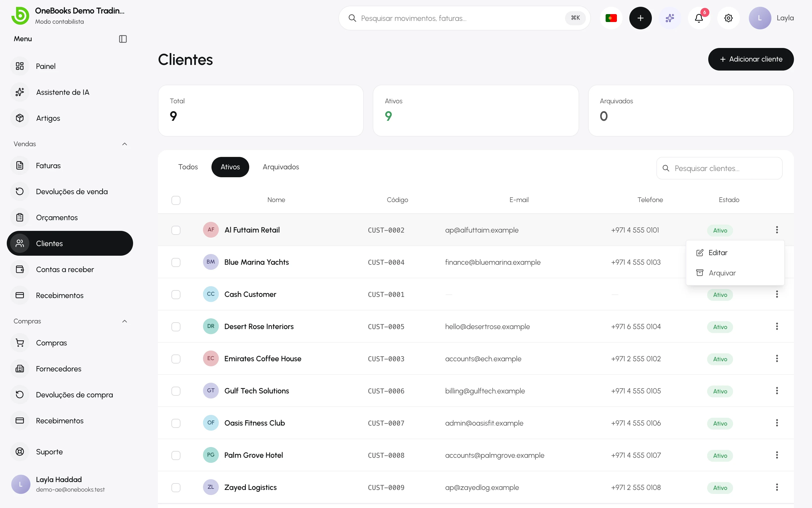Toggle the select-all checkbox in table header
The height and width of the screenshot is (508, 812).
[176, 200]
